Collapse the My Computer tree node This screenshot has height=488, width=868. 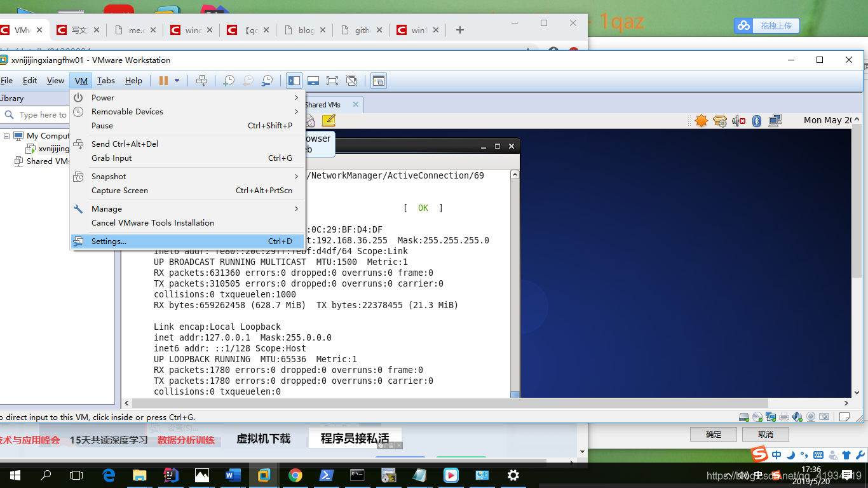click(7, 136)
